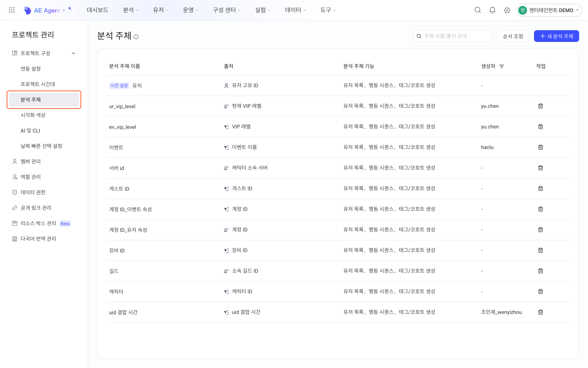
Task: Delete the 장비 ID row
Action: 540,250
